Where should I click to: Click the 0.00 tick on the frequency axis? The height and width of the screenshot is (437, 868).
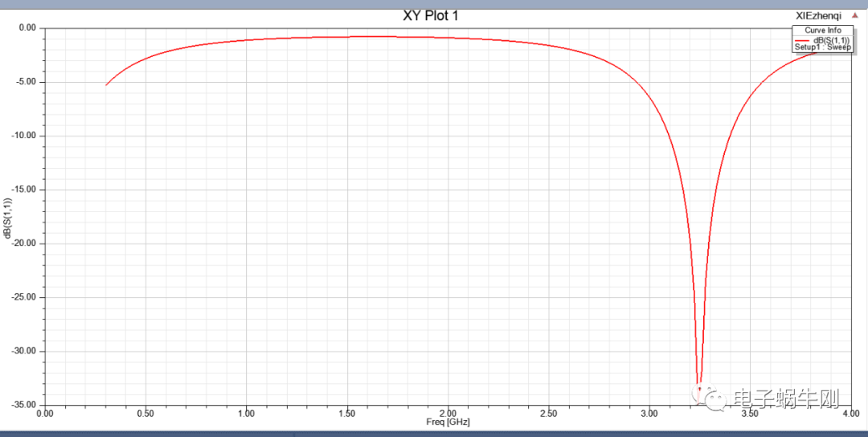coord(45,414)
